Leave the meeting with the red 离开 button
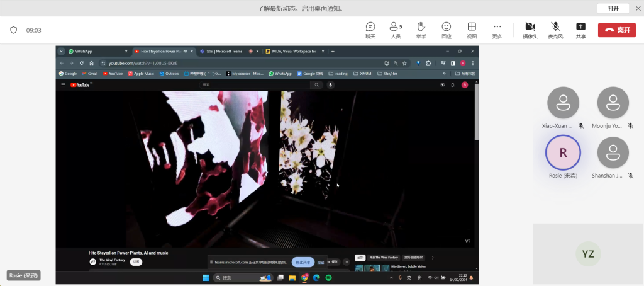644x286 pixels. point(617,30)
